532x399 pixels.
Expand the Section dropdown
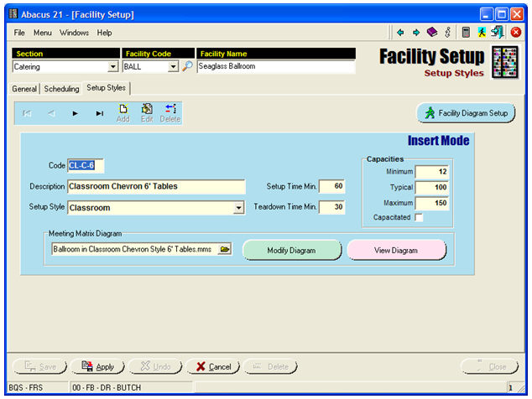tap(113, 67)
